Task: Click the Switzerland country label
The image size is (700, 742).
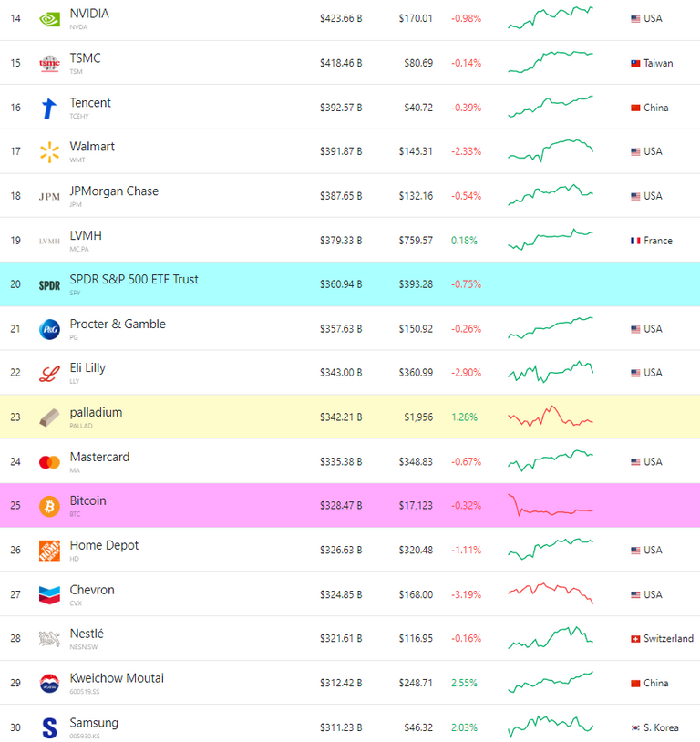Action: (668, 639)
